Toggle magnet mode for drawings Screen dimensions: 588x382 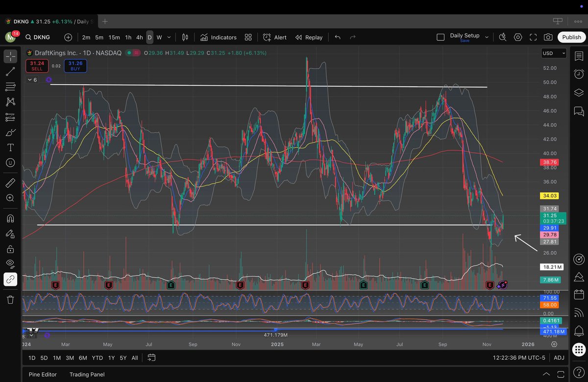click(x=10, y=218)
